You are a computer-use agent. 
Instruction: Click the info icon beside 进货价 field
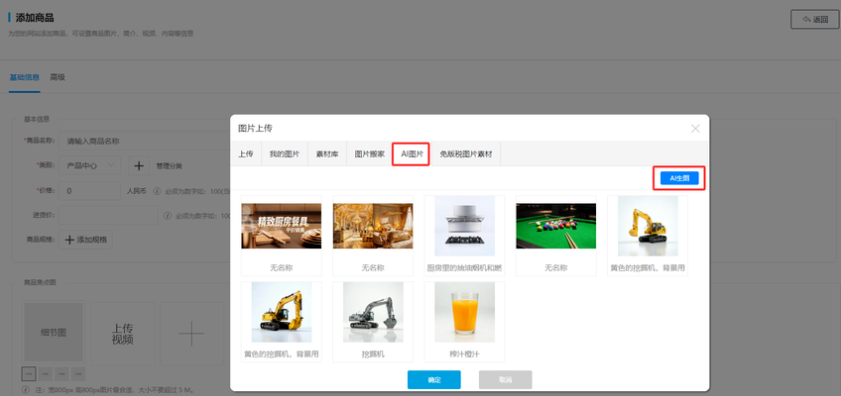point(167,216)
